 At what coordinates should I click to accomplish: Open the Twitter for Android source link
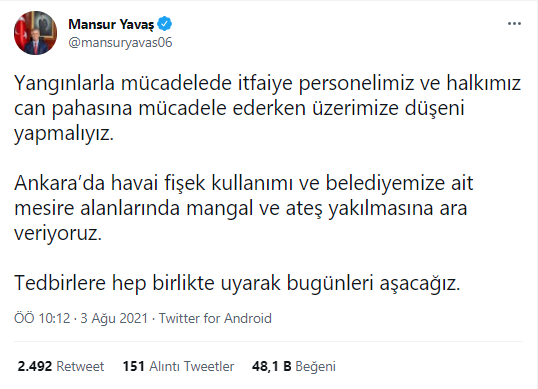pos(215,318)
